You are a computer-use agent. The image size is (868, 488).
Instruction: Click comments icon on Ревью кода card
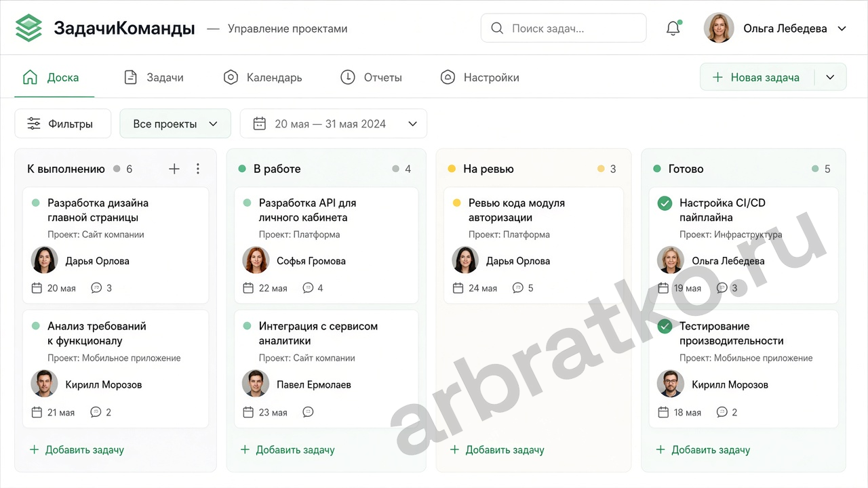(x=518, y=288)
